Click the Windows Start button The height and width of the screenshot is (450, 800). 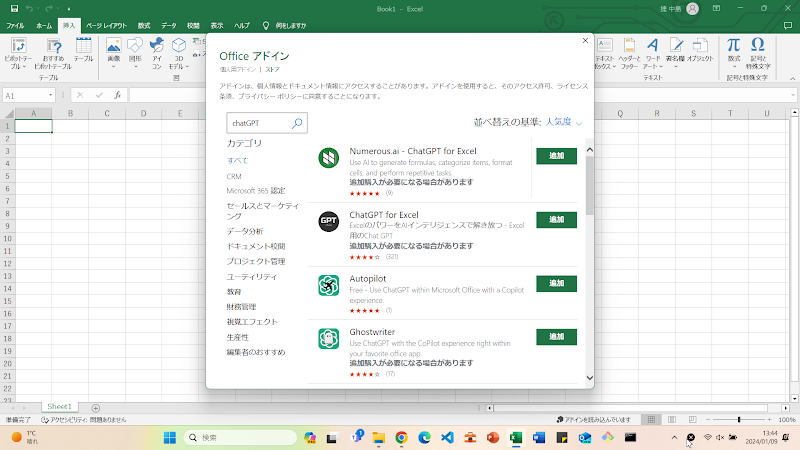point(169,438)
